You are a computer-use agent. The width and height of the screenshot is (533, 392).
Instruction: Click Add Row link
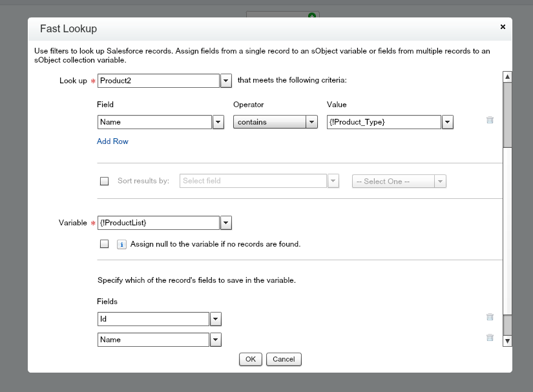[112, 141]
